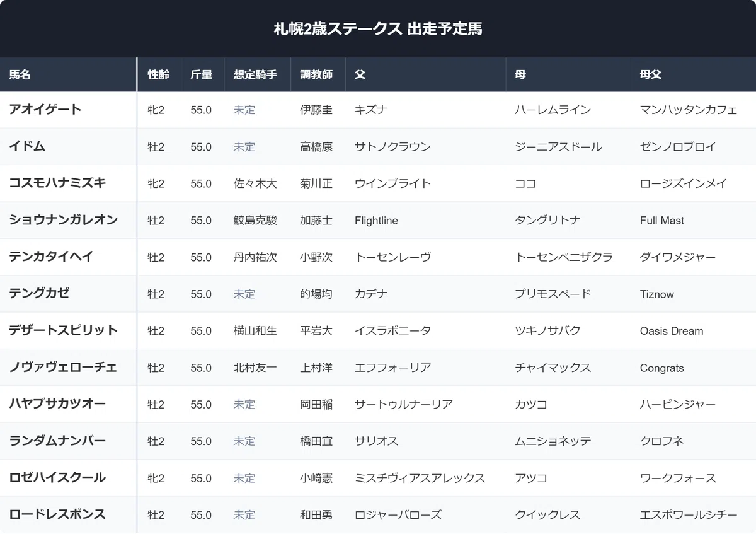756x534 pixels.
Task: Click sire ロジャーバローズ
Action: tap(398, 516)
